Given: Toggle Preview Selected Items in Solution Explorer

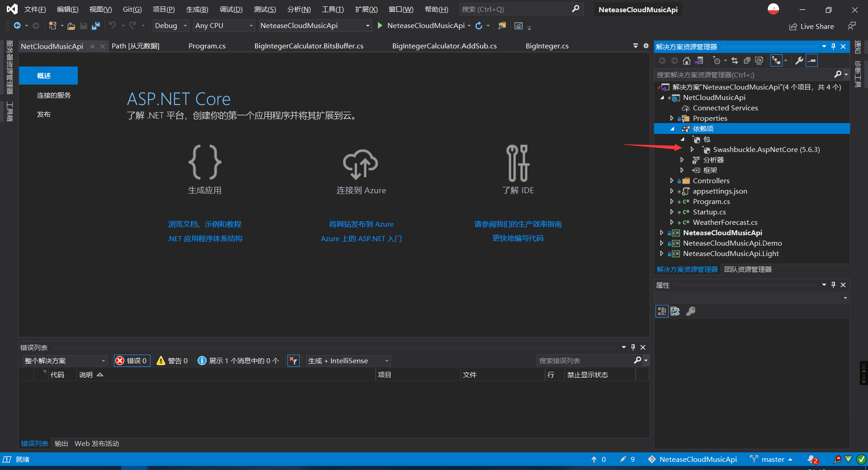Looking at the screenshot, I should 812,61.
